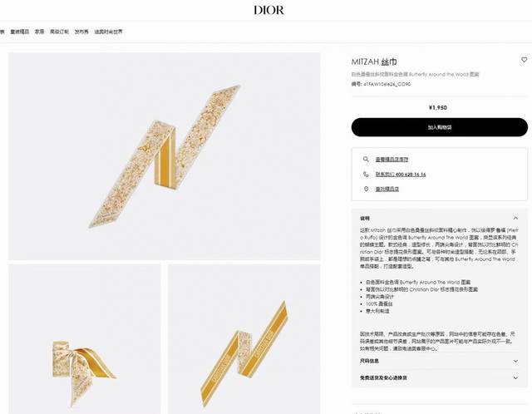Open the 高级订制 navigation menu item
Image resolution: width=532 pixels, height=414 pixels.
tap(59, 32)
